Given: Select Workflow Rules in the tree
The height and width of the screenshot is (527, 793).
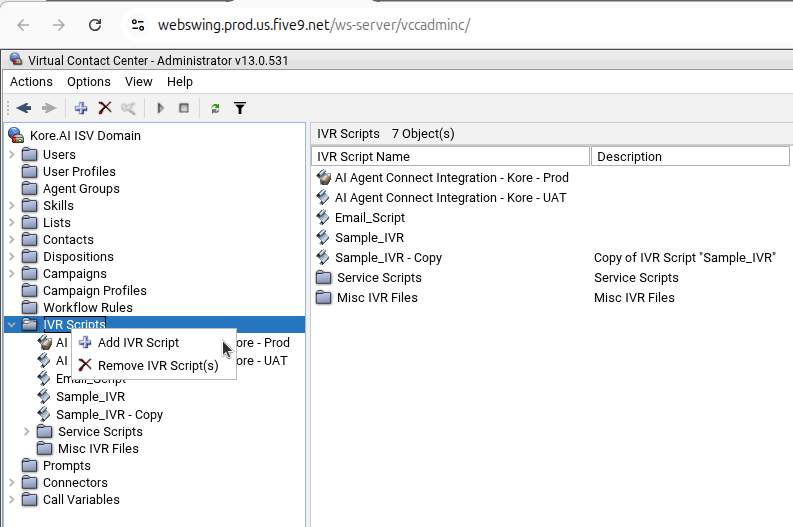Looking at the screenshot, I should click(x=88, y=308).
